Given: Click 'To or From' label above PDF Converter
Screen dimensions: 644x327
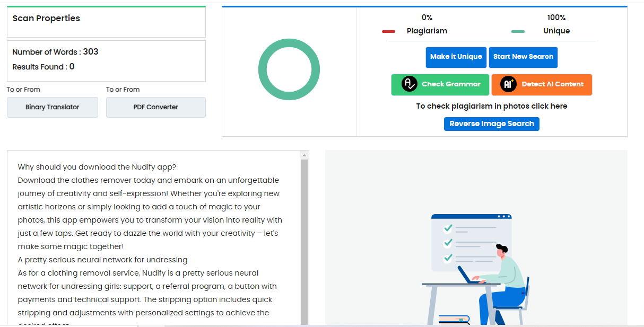Looking at the screenshot, I should (x=123, y=90).
